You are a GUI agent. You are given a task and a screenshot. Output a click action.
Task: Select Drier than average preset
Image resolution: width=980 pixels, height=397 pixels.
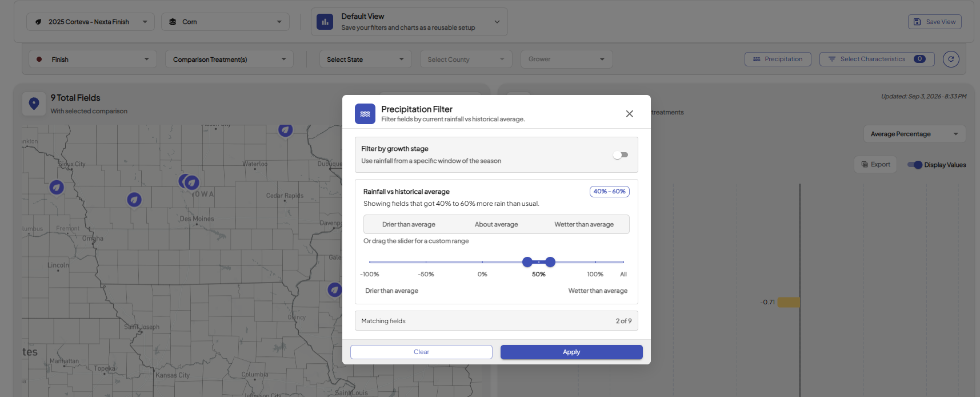[409, 224]
